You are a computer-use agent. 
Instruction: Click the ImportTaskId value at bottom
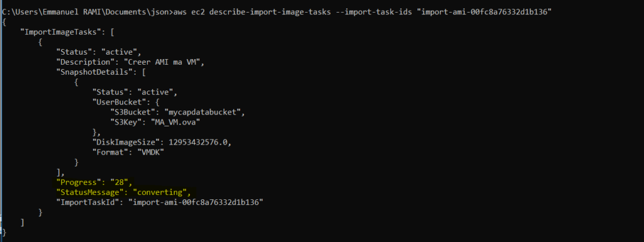tap(196, 202)
